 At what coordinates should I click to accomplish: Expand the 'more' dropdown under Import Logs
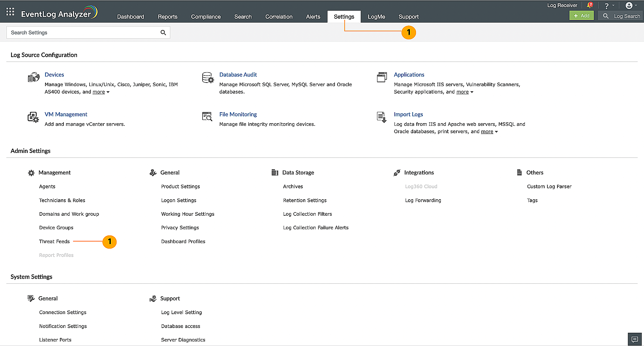[489, 132]
